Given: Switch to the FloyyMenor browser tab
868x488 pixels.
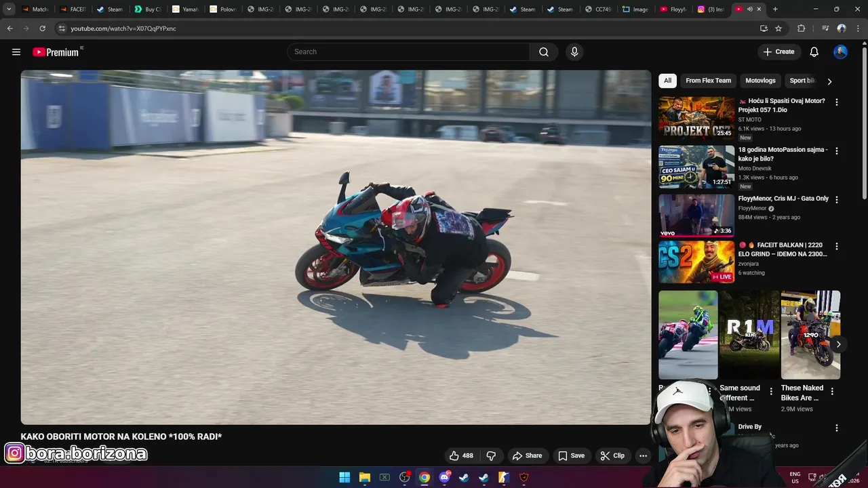Looking at the screenshot, I should pyautogui.click(x=673, y=9).
